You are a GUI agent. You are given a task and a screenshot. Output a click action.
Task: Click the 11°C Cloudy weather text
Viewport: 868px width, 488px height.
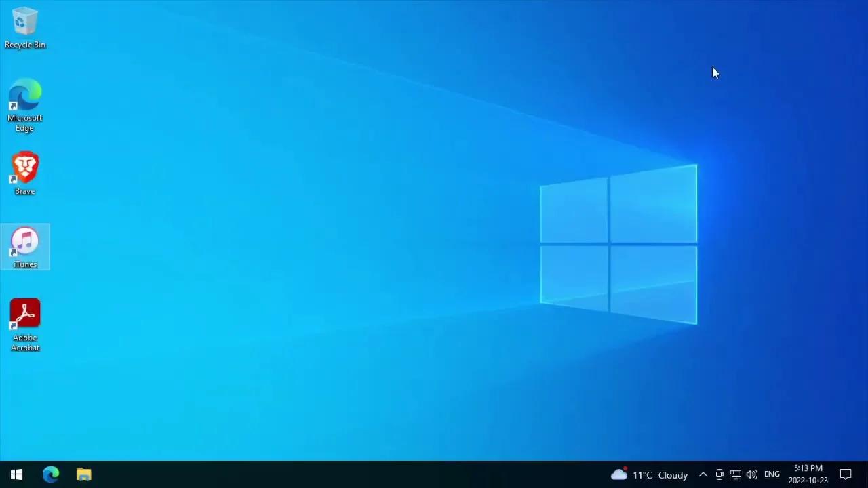[x=660, y=475]
